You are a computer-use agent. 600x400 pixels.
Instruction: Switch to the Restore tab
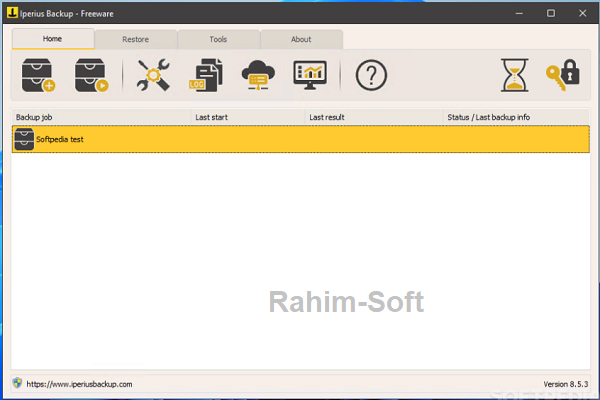click(x=136, y=39)
